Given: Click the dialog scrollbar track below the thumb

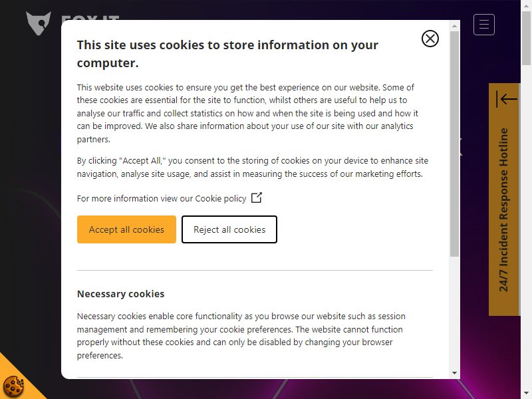Looking at the screenshot, I should click(x=454, y=312).
